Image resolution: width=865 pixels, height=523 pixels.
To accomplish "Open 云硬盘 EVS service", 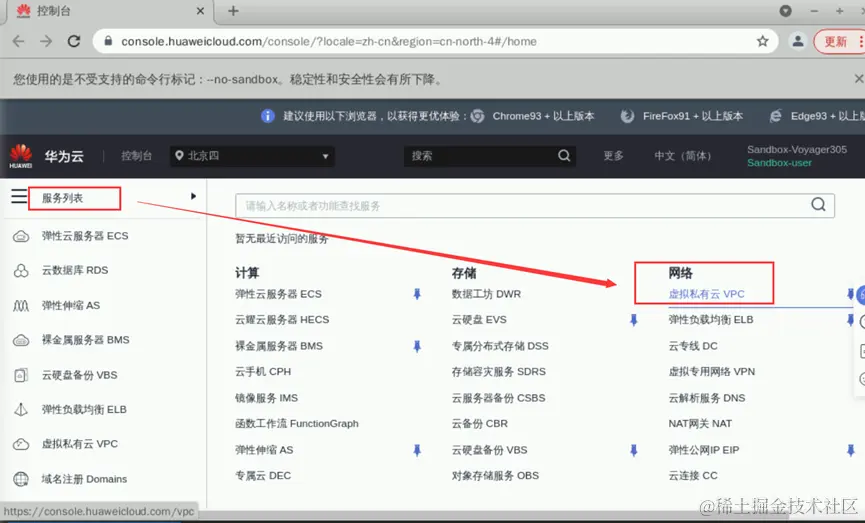I will pyautogui.click(x=479, y=319).
